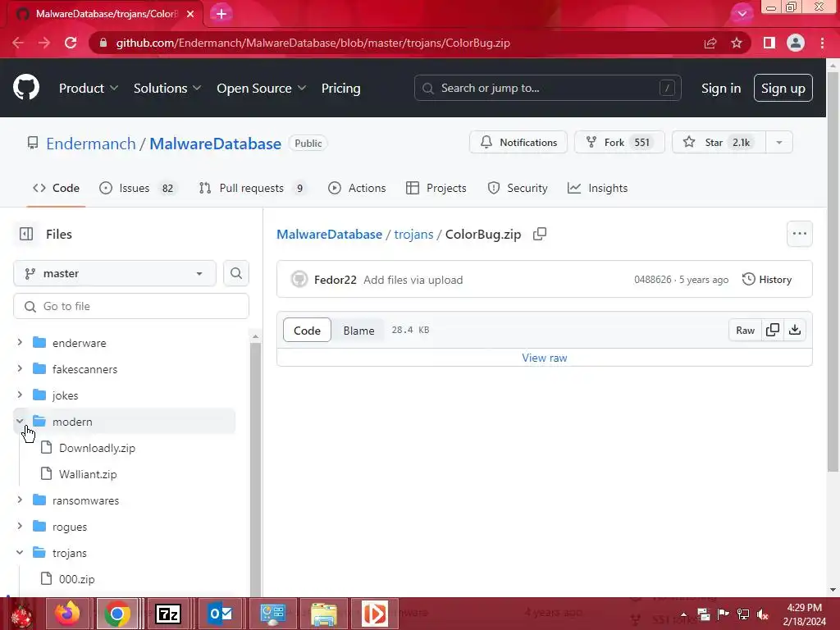This screenshot has height=630, width=840.
Task: Click the Fedor22 avatar image
Action: 299,279
